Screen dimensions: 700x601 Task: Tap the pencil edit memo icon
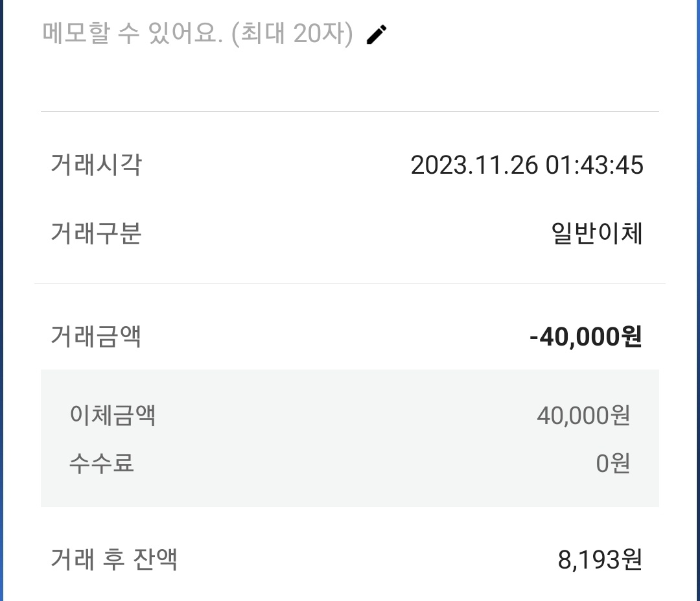click(x=377, y=34)
